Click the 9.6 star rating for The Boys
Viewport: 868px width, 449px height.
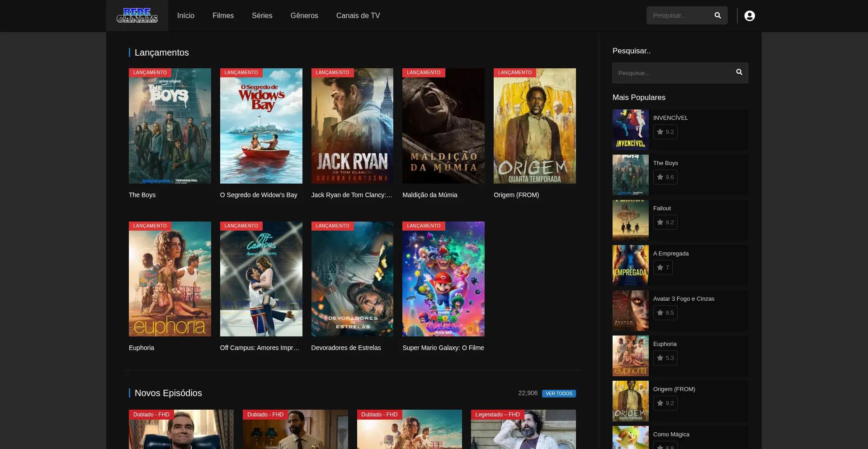665,177
